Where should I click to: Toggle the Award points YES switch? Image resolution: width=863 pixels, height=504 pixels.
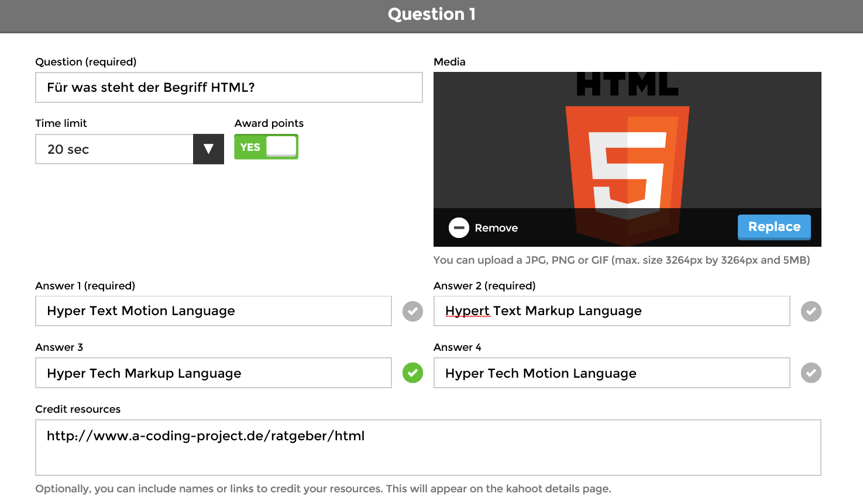266,147
